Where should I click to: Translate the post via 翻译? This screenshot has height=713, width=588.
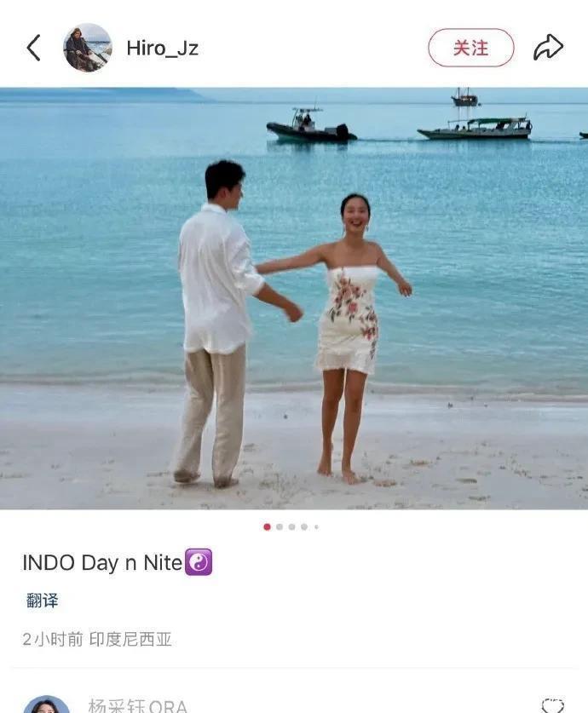click(x=43, y=601)
